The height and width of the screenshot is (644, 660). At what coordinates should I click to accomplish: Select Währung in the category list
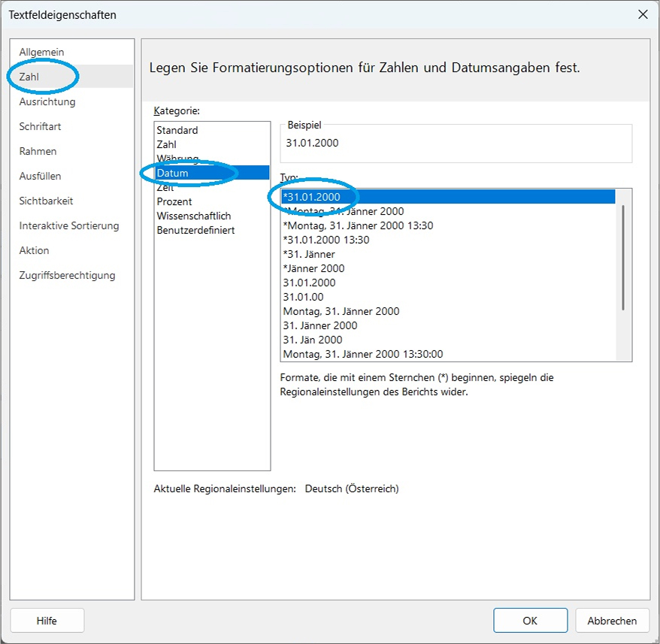click(177, 159)
